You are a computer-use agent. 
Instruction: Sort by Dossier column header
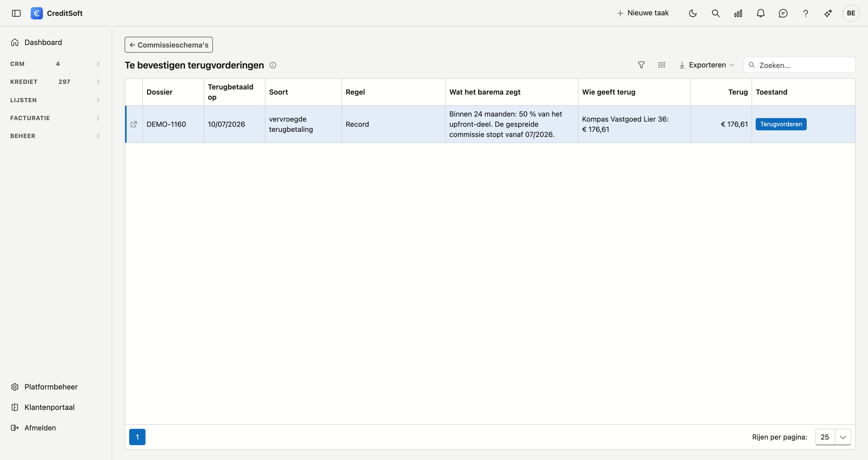[x=173, y=92]
